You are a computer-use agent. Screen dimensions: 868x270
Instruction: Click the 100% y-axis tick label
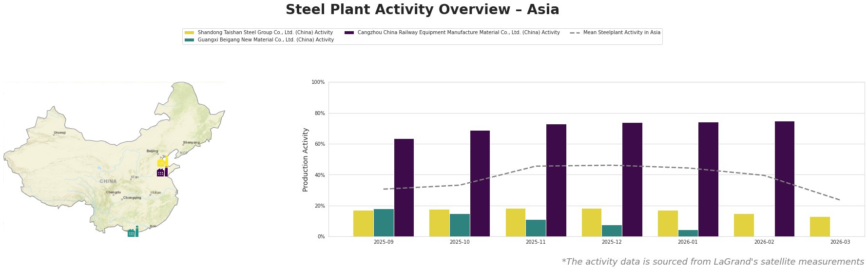(x=318, y=82)
